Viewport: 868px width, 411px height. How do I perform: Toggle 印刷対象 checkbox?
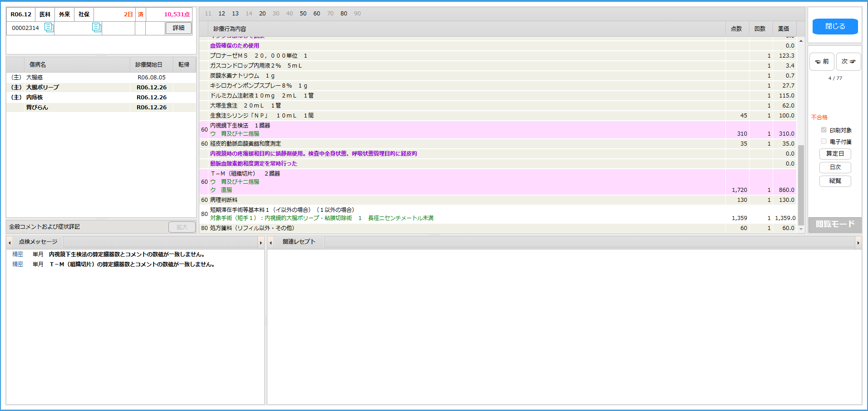[824, 130]
